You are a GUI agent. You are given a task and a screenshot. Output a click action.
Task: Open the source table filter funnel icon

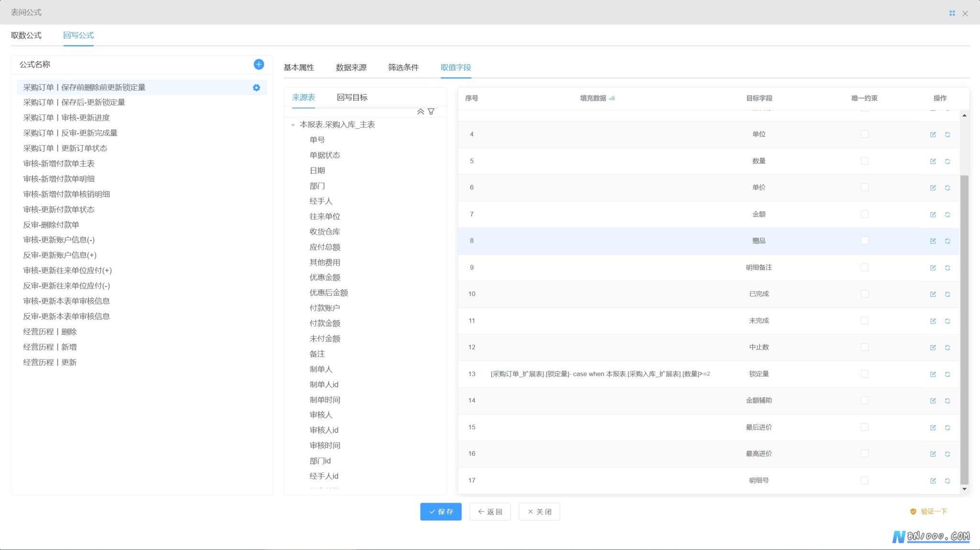click(431, 112)
